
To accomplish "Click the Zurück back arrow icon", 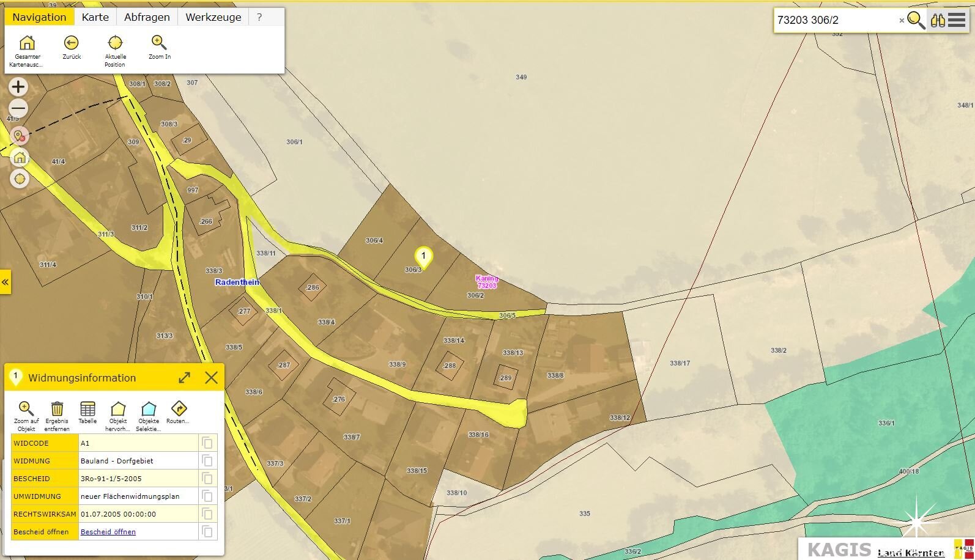I will pyautogui.click(x=71, y=43).
